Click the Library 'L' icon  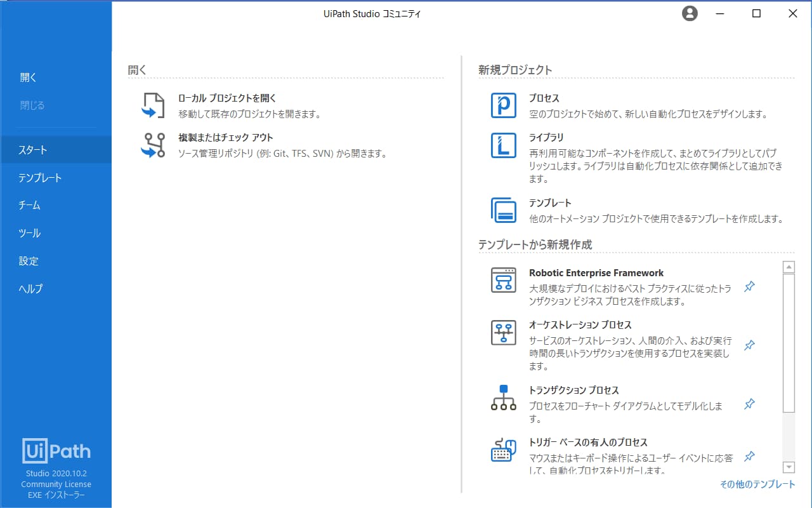[504, 145]
